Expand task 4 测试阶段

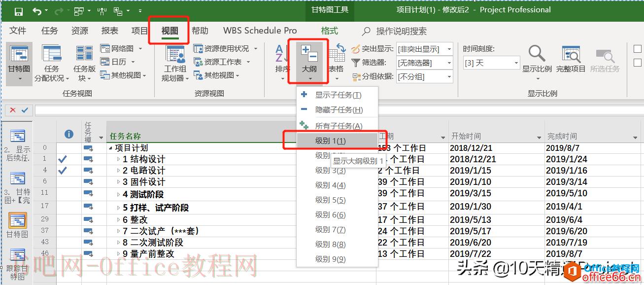118,194
